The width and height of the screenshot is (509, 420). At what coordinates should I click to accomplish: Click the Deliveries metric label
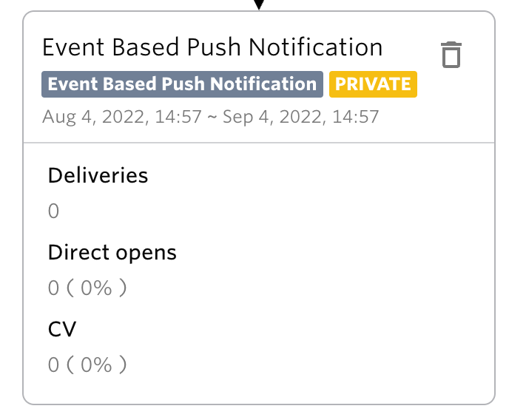click(98, 175)
